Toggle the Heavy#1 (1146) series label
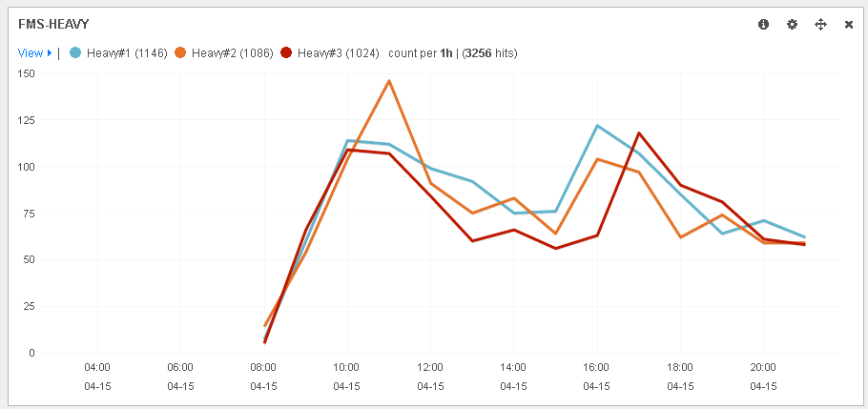 pyautogui.click(x=127, y=53)
